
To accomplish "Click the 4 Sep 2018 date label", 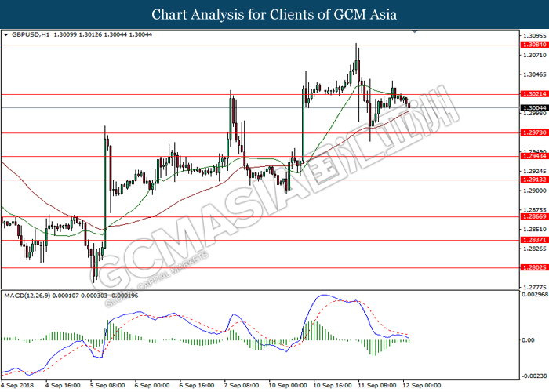I will pyautogui.click(x=18, y=386).
